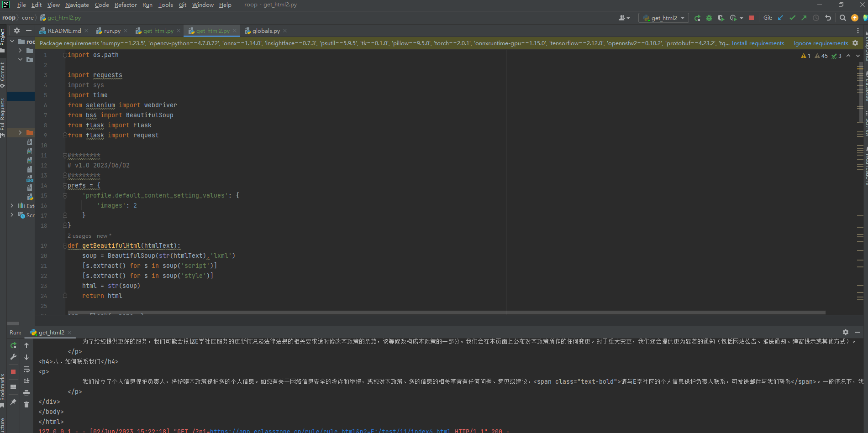Screen dimensions: 868x433
Task: Clear all Run console output
Action: point(26,405)
